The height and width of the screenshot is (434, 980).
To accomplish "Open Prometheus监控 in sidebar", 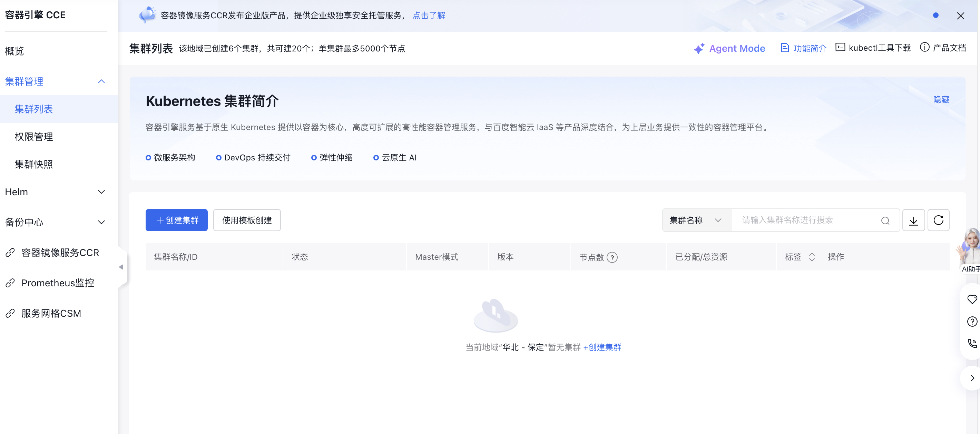I will 57,283.
